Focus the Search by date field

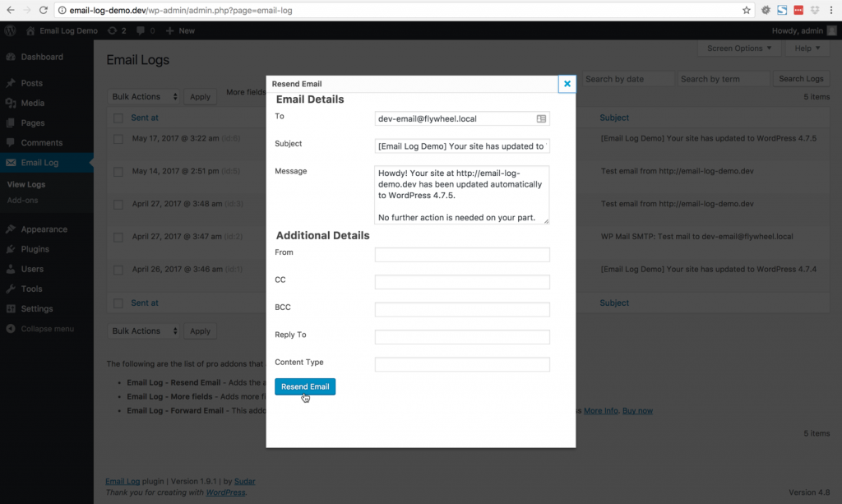tap(627, 79)
